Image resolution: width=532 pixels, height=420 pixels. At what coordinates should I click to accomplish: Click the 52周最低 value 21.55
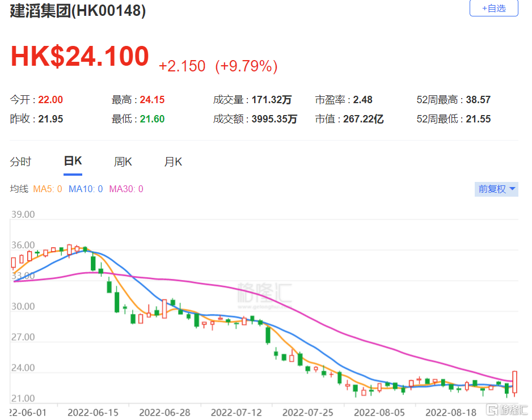click(478, 119)
